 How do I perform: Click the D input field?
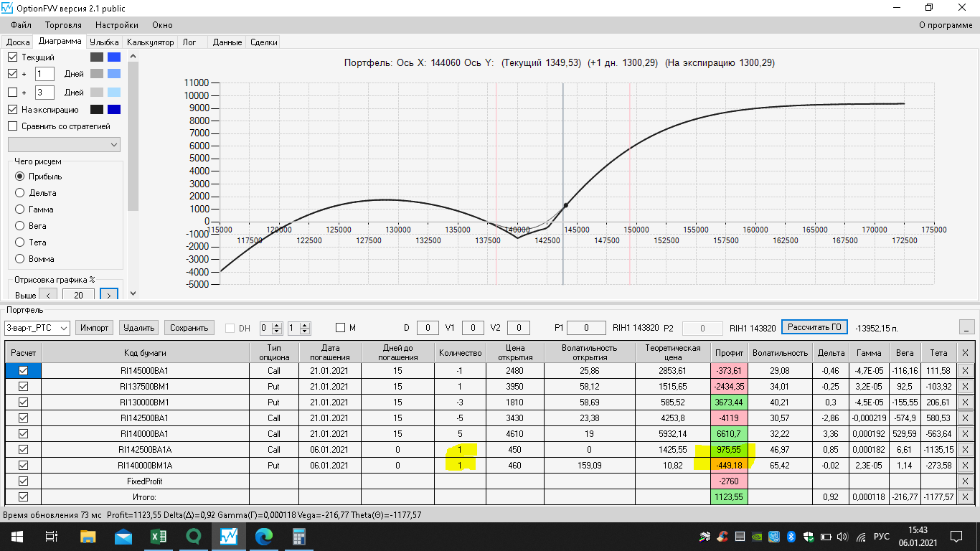click(x=428, y=328)
